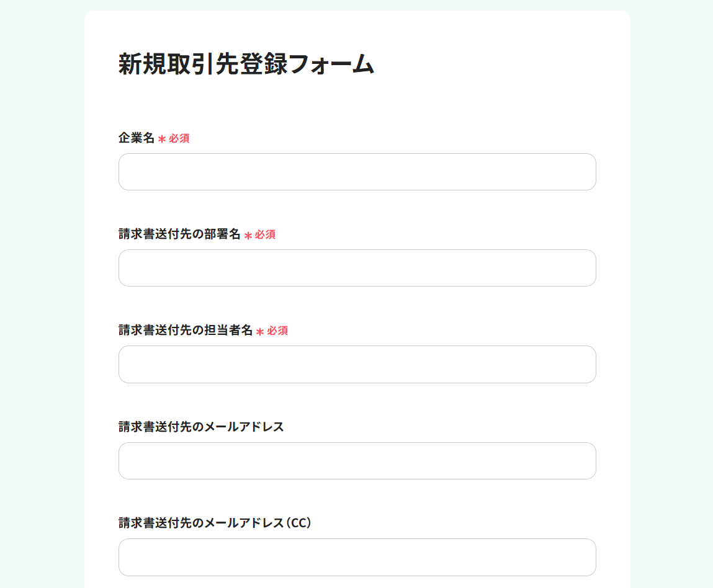This screenshot has width=713, height=588.
Task: Click the 請求書送付先の部署名 label text
Action: (179, 234)
